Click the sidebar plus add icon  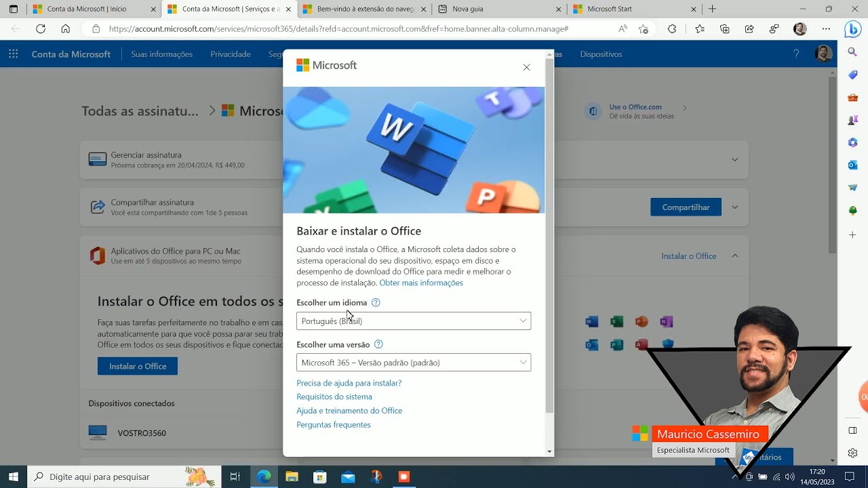coord(853,235)
